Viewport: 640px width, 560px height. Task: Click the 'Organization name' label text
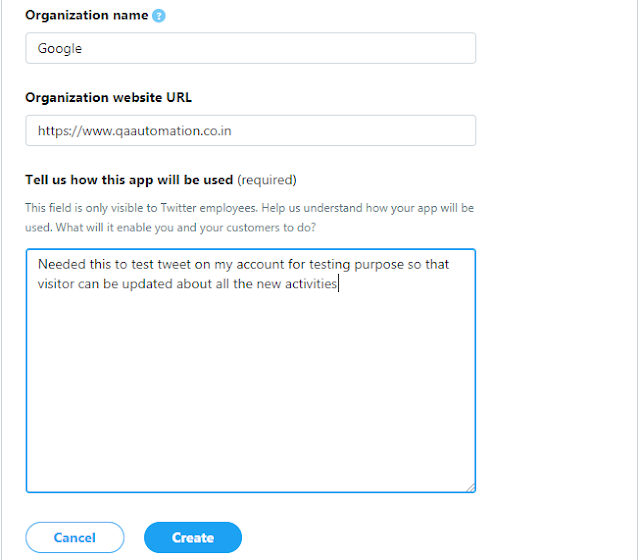pos(88,16)
